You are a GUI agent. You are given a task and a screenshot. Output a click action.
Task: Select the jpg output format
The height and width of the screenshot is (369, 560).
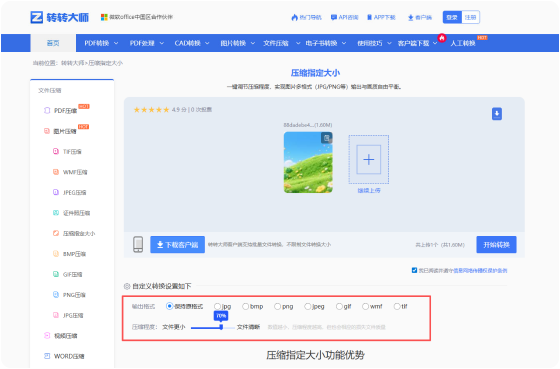click(217, 306)
